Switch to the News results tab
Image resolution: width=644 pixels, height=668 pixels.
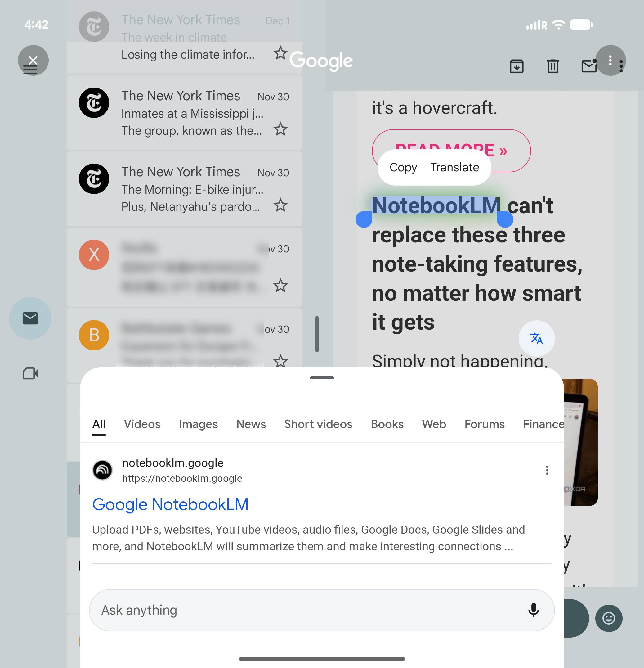251,424
